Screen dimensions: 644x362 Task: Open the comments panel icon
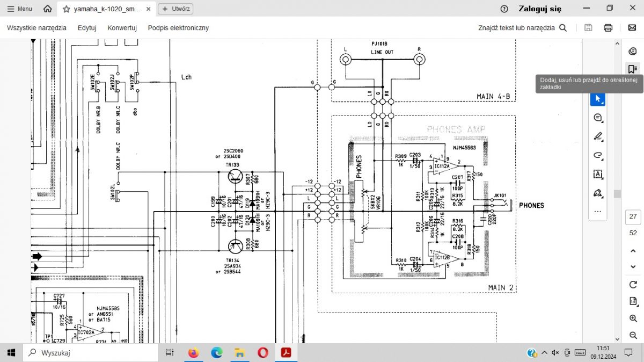(632, 52)
